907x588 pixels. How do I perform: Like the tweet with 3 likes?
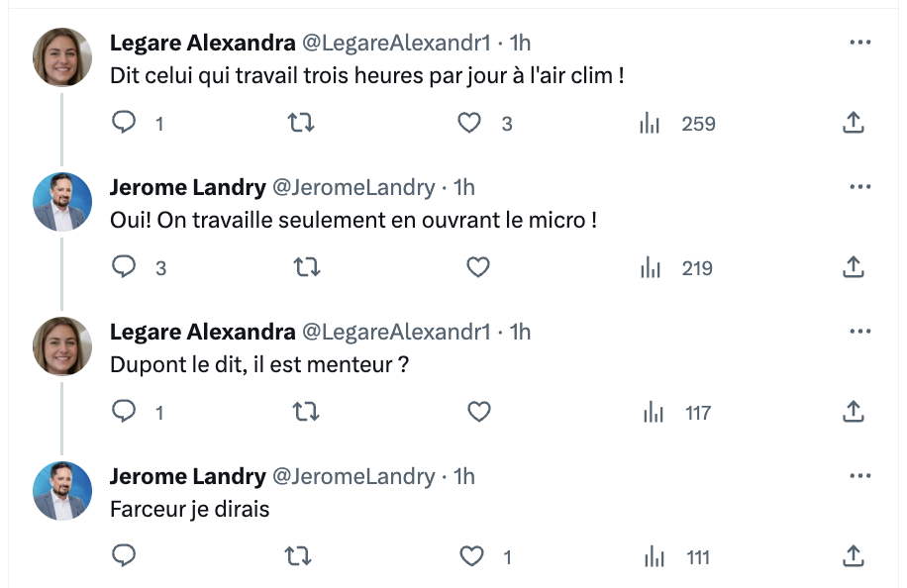(x=469, y=123)
